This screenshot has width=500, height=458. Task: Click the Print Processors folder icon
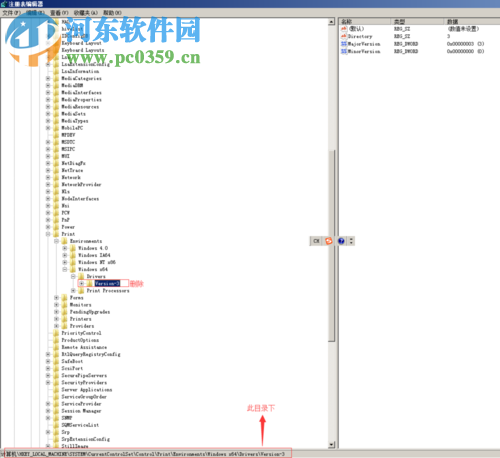pos(81,291)
